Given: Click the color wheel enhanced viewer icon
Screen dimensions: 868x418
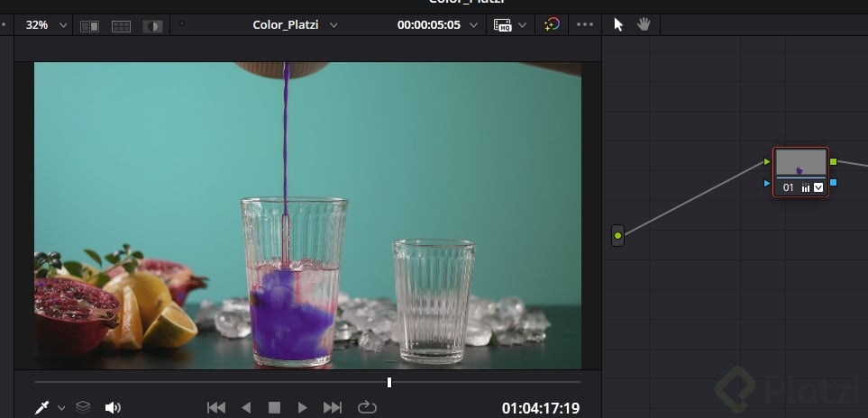Looking at the screenshot, I should [552, 25].
